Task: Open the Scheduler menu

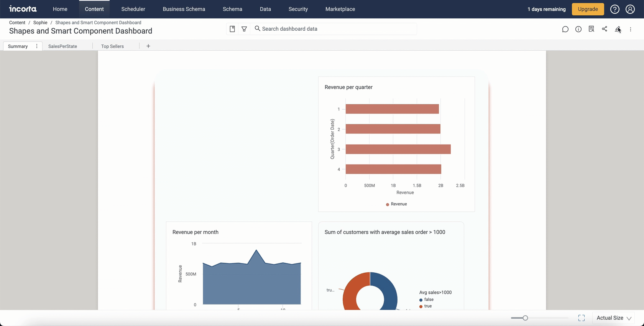Action: click(x=133, y=9)
